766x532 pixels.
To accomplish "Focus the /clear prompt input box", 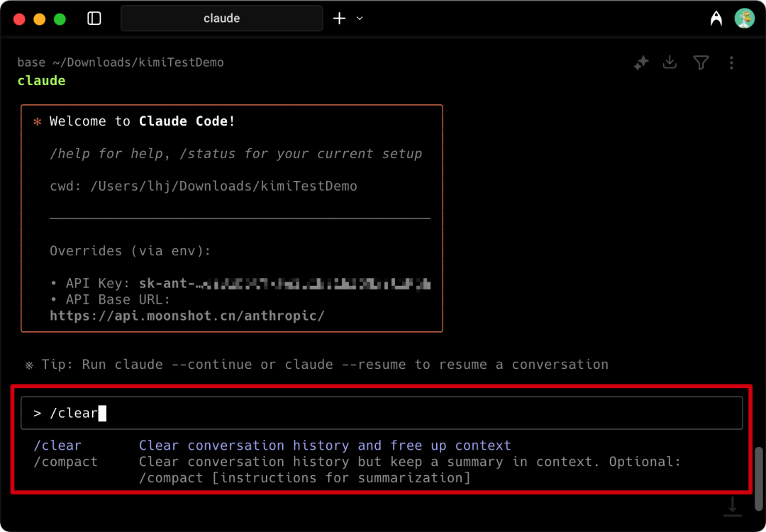I will (x=382, y=413).
